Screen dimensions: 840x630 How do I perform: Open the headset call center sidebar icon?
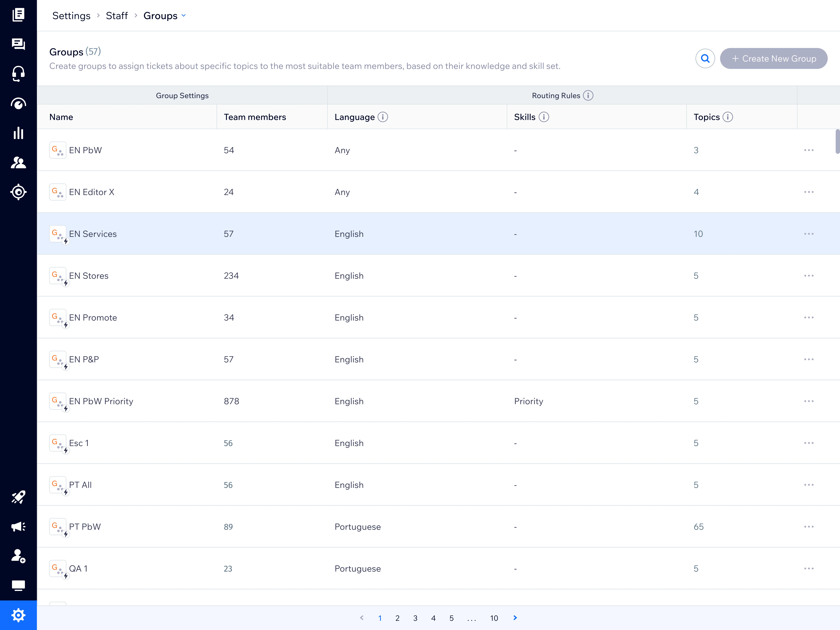click(18, 74)
